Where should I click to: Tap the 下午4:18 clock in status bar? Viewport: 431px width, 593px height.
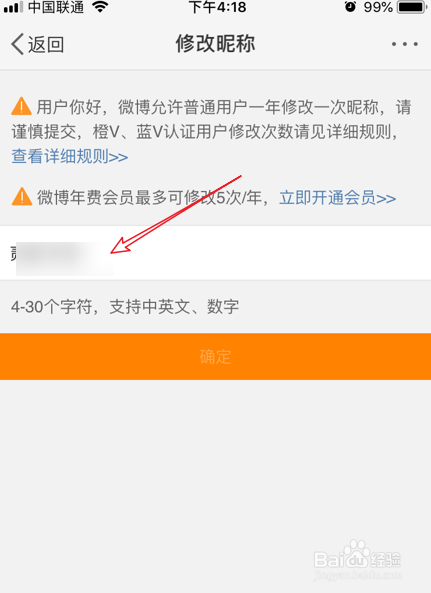coord(217,7)
